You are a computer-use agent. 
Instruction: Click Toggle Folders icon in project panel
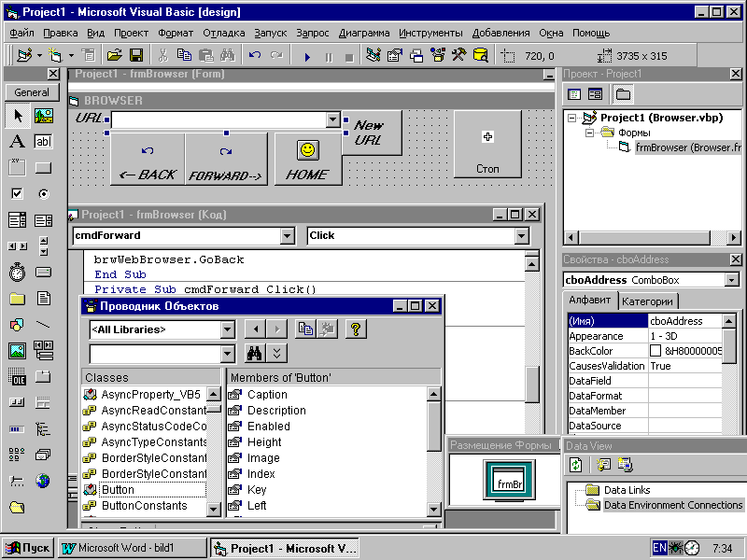(623, 94)
